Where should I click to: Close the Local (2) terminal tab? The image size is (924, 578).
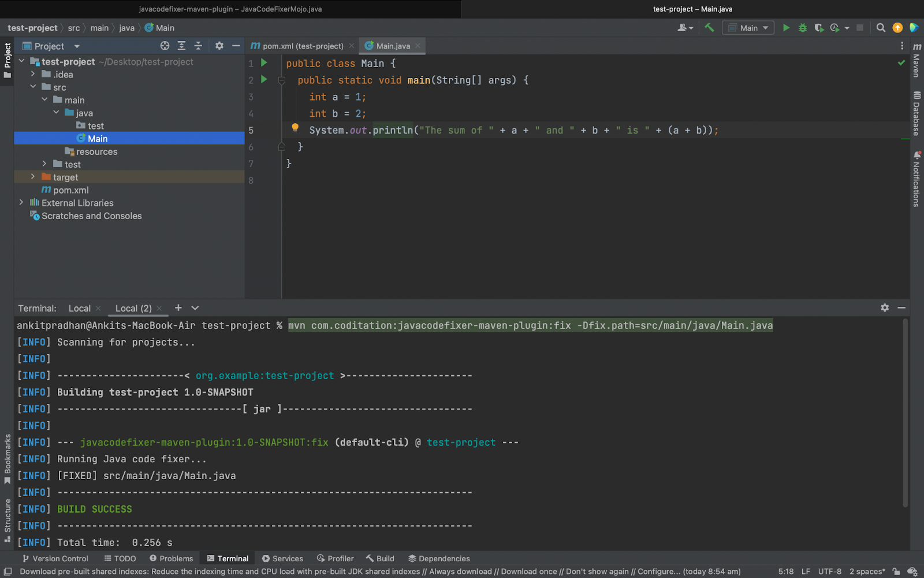coord(159,308)
